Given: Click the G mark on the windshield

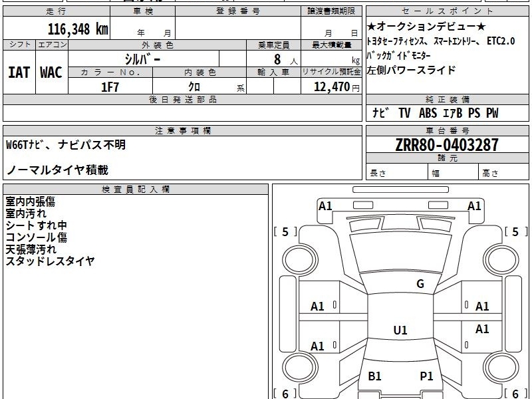Looking at the screenshot, I should click(x=420, y=284).
